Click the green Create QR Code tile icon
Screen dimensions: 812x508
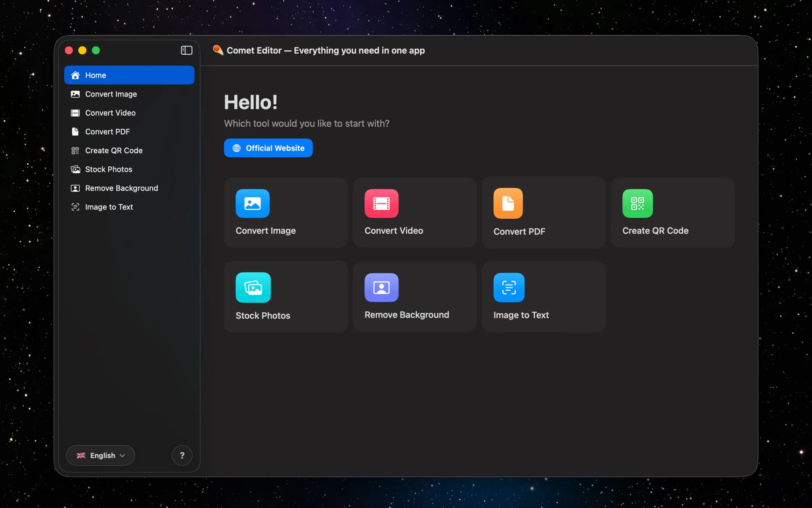point(638,203)
